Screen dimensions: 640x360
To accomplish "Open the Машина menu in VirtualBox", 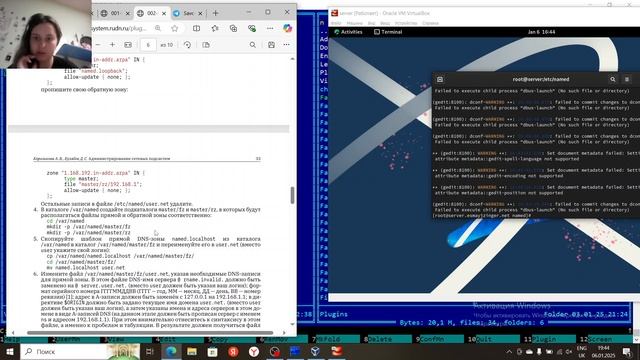I will click(x=355, y=23).
